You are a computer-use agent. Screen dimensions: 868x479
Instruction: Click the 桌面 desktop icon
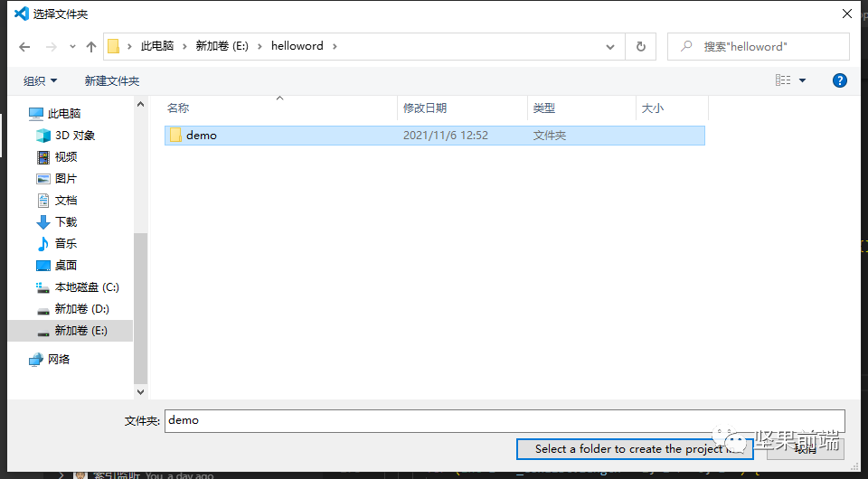pos(43,266)
